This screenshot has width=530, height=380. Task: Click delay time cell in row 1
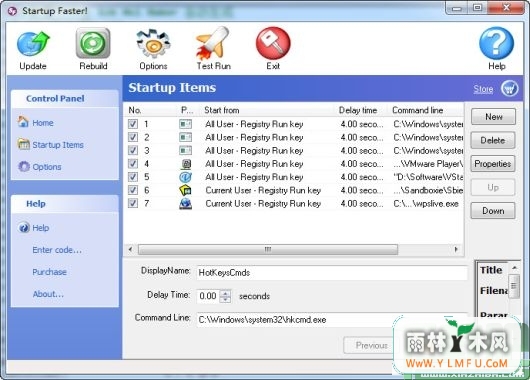362,124
